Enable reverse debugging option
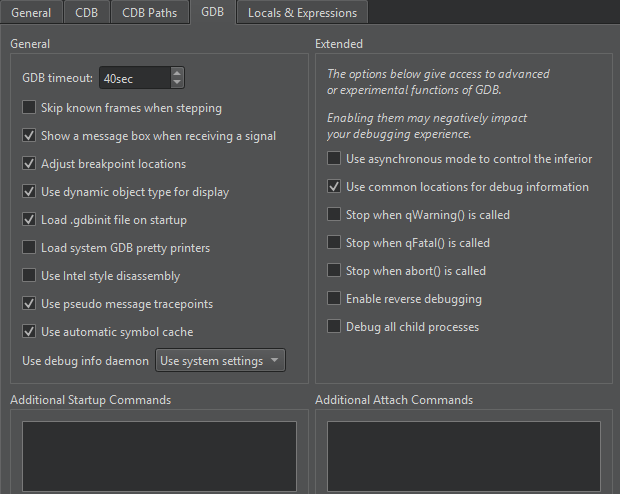 334,299
